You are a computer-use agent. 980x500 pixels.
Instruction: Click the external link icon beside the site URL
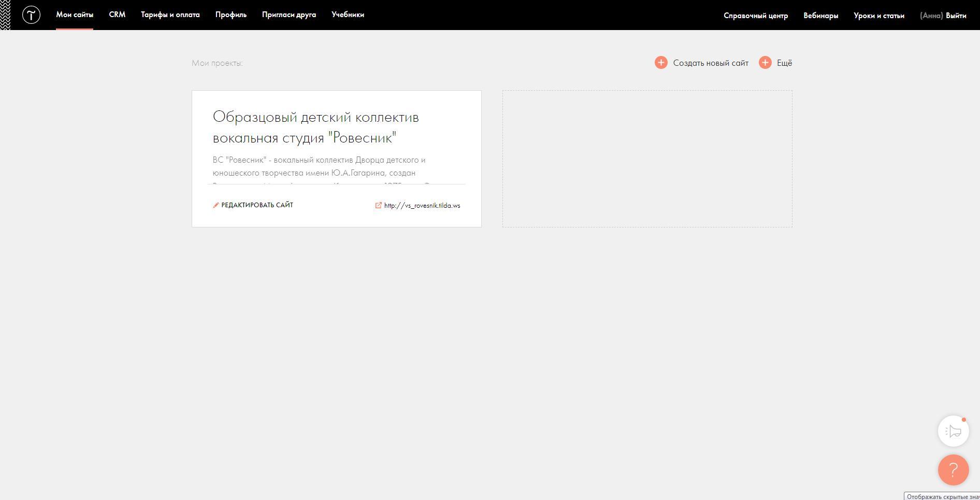379,205
